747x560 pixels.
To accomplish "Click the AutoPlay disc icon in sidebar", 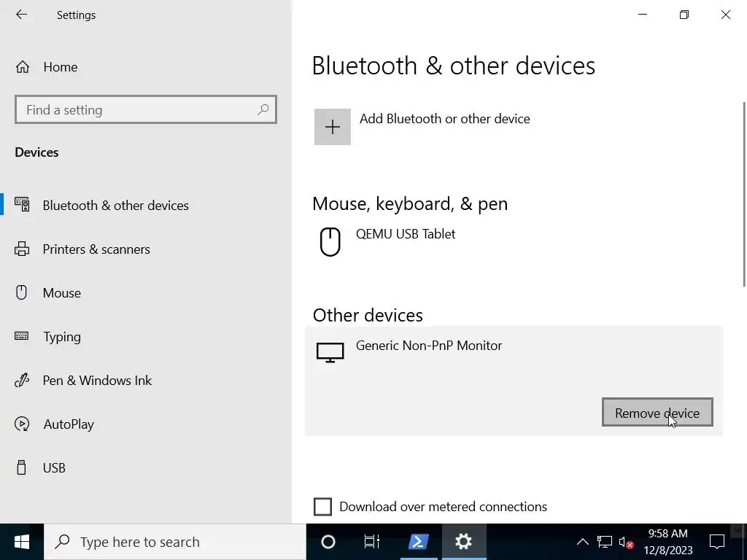I will pyautogui.click(x=22, y=424).
